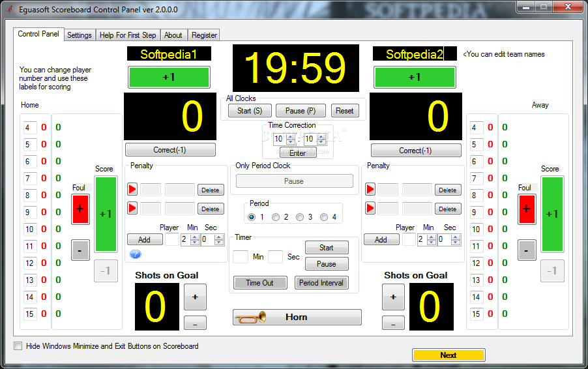Click Pause (P) for all clocks
This screenshot has height=369, width=588.
(301, 111)
